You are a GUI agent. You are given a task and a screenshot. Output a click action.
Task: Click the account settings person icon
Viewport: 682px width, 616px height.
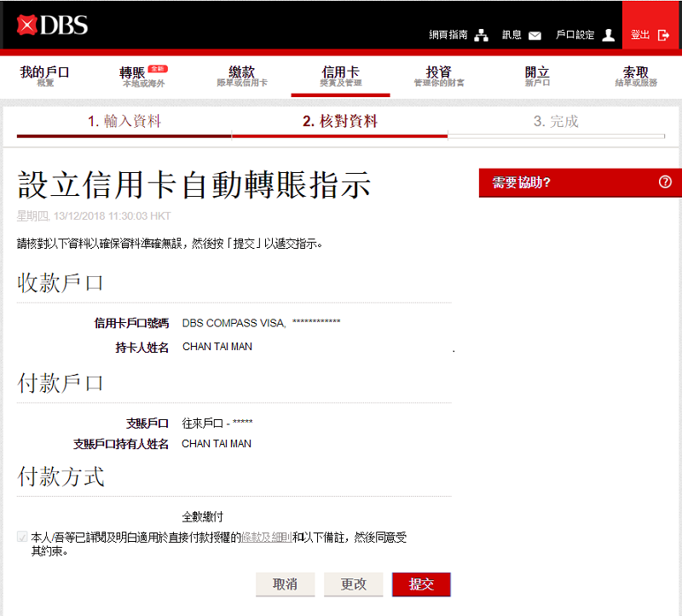(608, 35)
